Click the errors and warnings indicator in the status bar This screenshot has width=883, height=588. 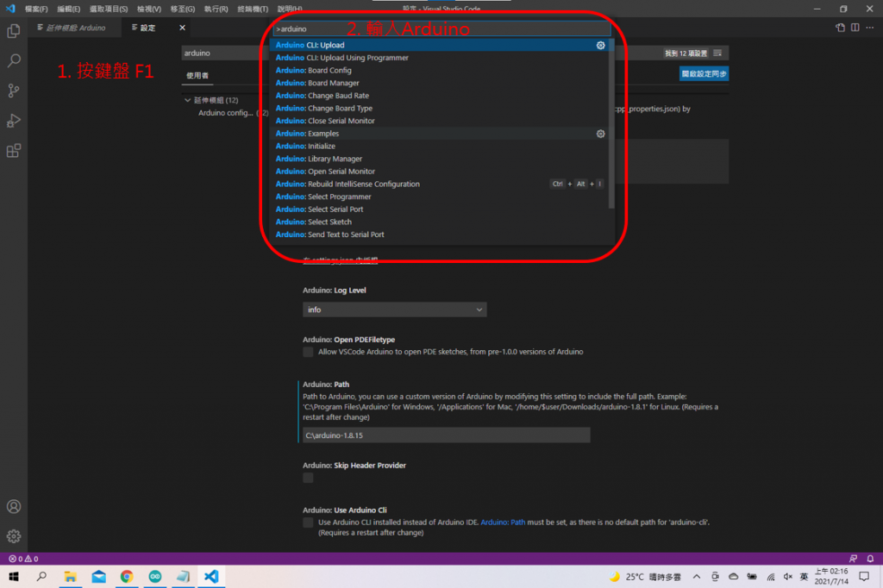tap(23, 559)
